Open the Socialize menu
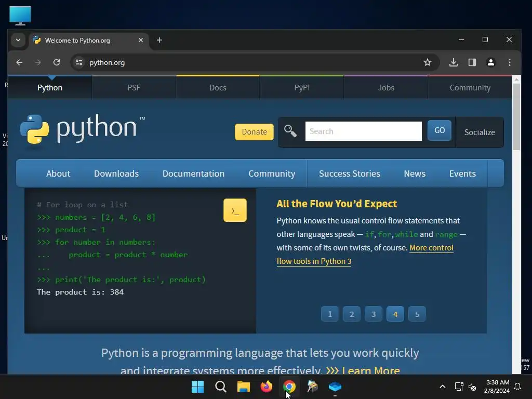The image size is (532, 399). 480,132
